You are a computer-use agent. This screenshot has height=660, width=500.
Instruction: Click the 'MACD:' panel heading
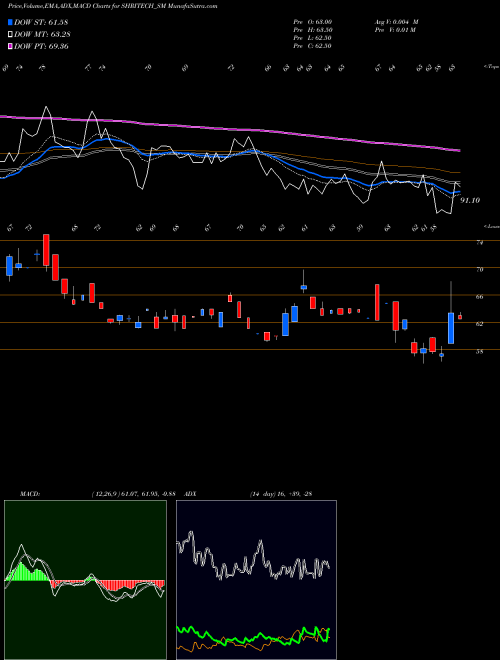(x=29, y=494)
